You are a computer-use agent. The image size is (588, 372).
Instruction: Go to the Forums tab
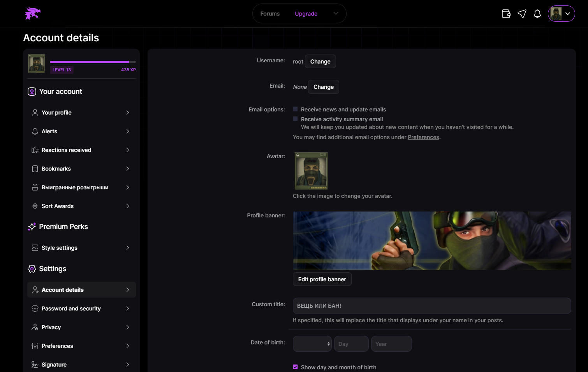270,14
